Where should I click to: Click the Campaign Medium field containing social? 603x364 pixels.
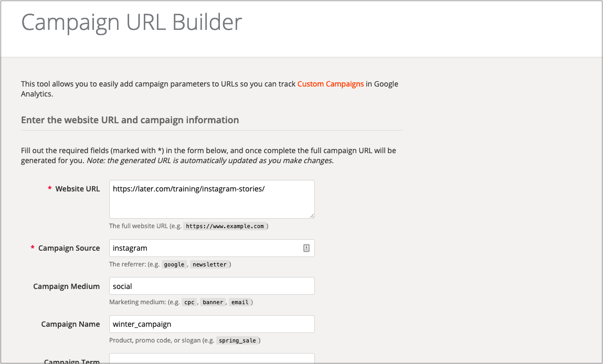tap(212, 286)
